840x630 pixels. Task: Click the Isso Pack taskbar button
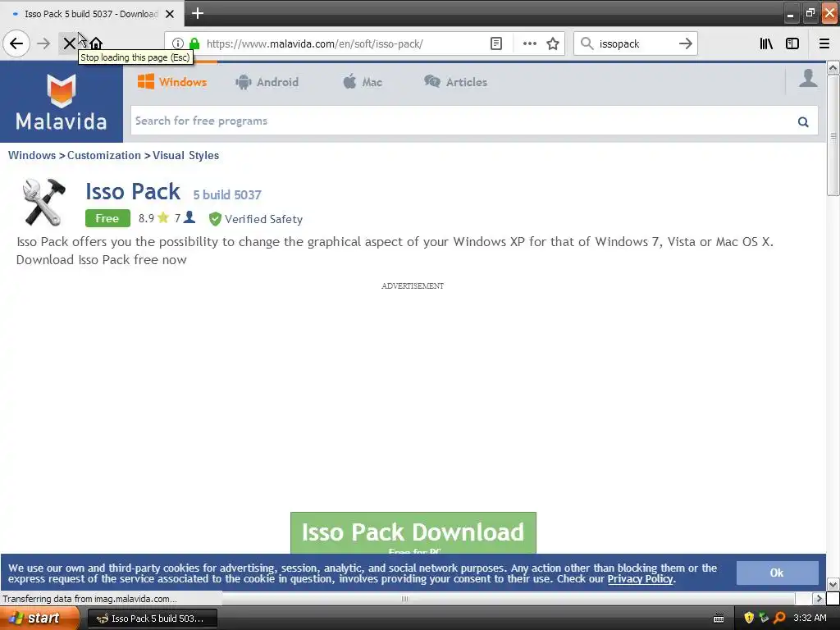pyautogui.click(x=152, y=619)
